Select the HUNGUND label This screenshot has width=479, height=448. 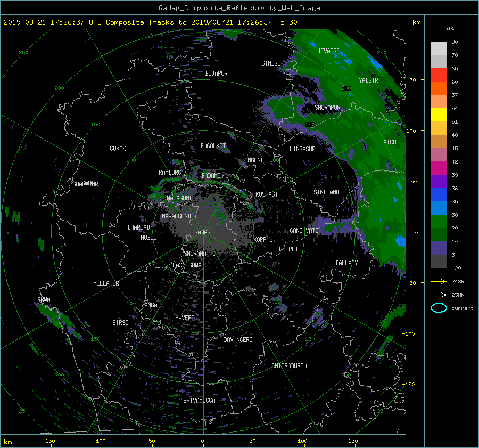(252, 160)
